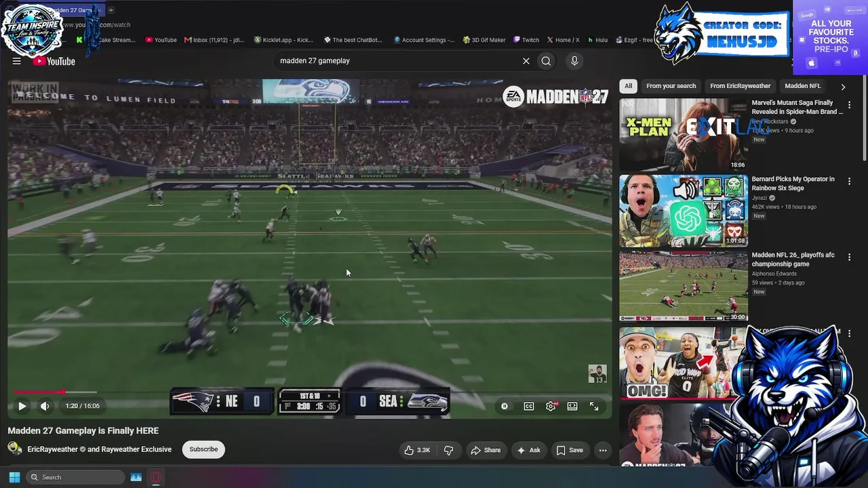Open 'Marvel's Mutant Saga Finally Revealed' title
The image size is (868, 488).
[797, 107]
